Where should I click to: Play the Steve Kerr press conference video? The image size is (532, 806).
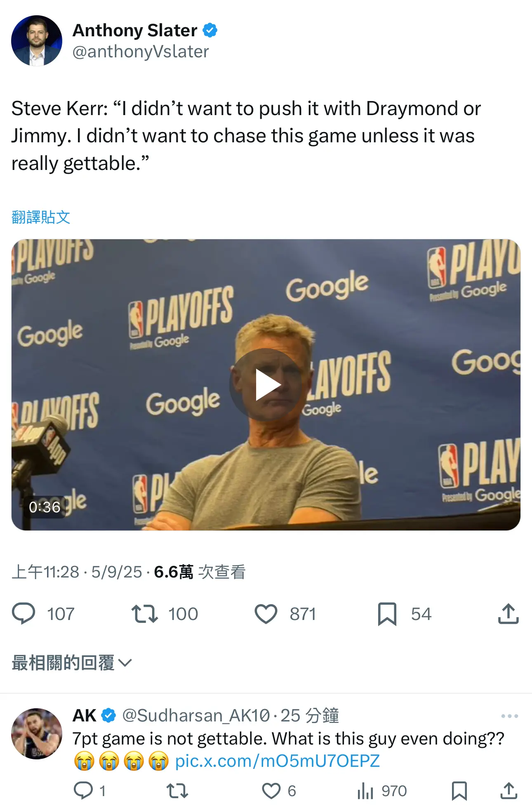pos(266,385)
